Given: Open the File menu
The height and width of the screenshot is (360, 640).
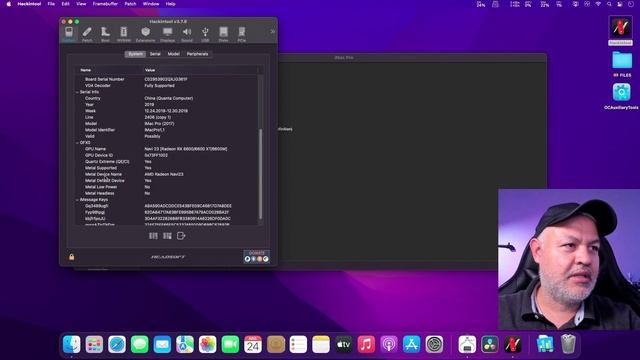Looking at the screenshot, I should click(x=51, y=4).
